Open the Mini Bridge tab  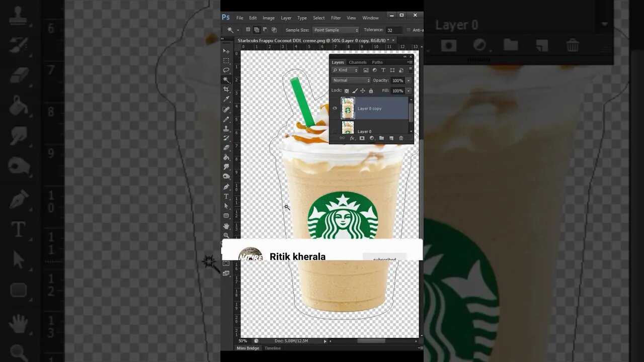[248, 348]
